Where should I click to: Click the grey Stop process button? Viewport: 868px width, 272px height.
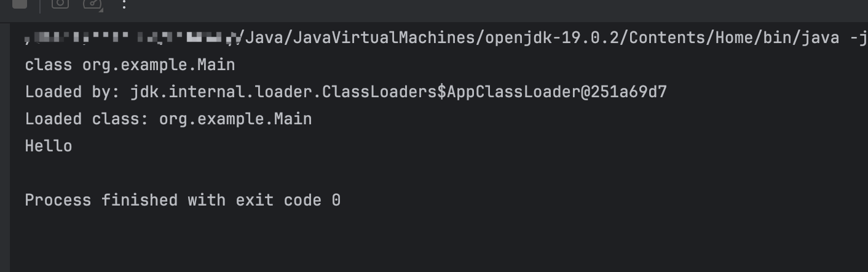coord(20,3)
